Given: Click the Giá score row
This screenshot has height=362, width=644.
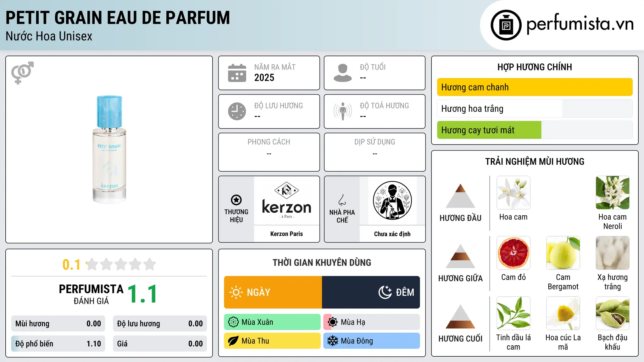Looking at the screenshot, I should [x=160, y=344].
